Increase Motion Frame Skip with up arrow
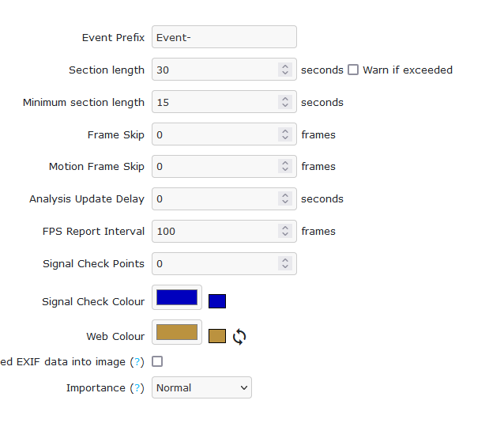Image resolution: width=504 pixels, height=423 pixels. click(285, 163)
